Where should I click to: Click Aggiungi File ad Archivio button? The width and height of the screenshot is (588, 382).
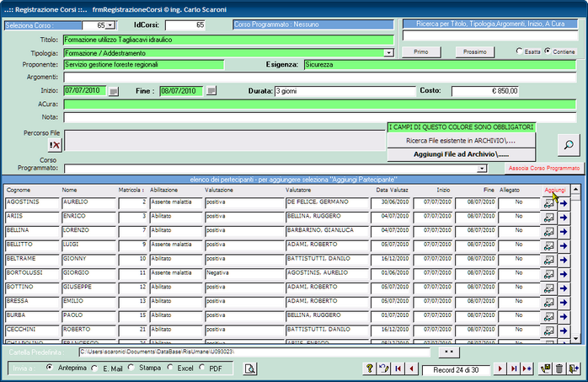(x=461, y=154)
